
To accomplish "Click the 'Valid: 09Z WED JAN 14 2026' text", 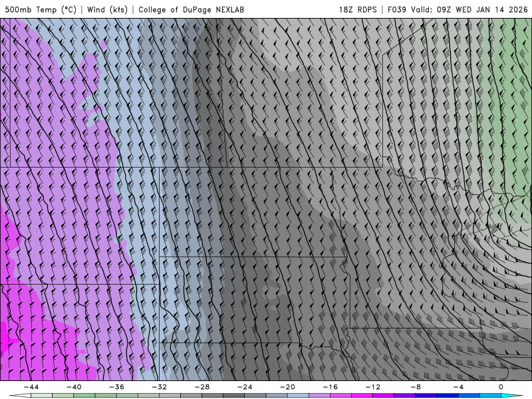I will point(469,9).
